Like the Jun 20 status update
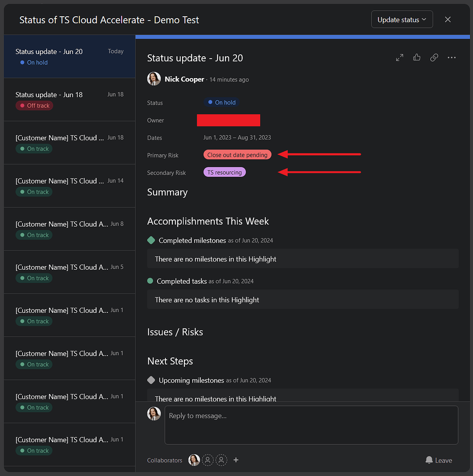 [x=416, y=57]
